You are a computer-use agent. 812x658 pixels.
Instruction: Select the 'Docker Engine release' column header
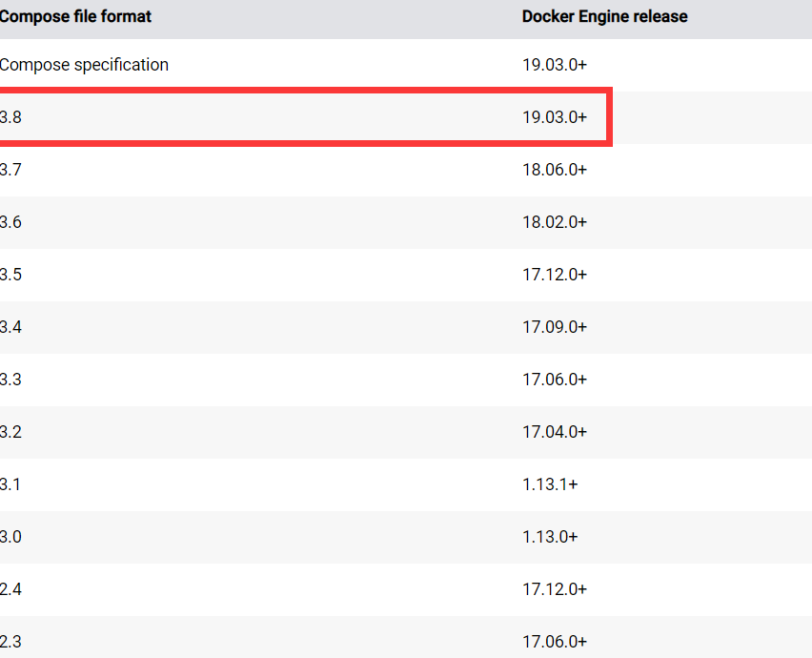click(604, 16)
